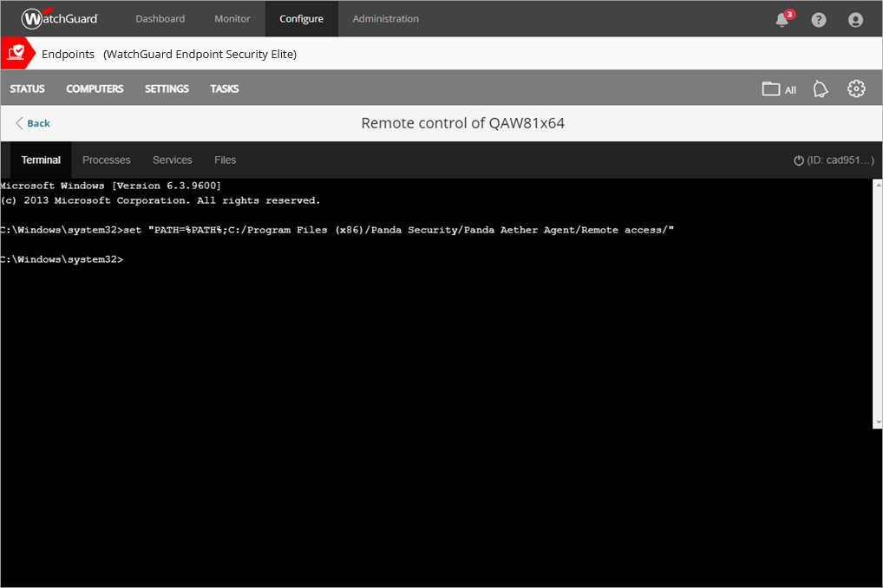Open the Administration menu
The height and width of the screenshot is (588, 883).
(386, 18)
